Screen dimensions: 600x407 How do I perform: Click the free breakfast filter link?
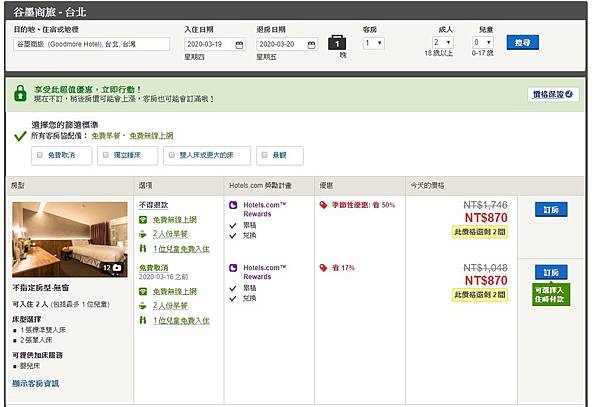click(x=106, y=136)
